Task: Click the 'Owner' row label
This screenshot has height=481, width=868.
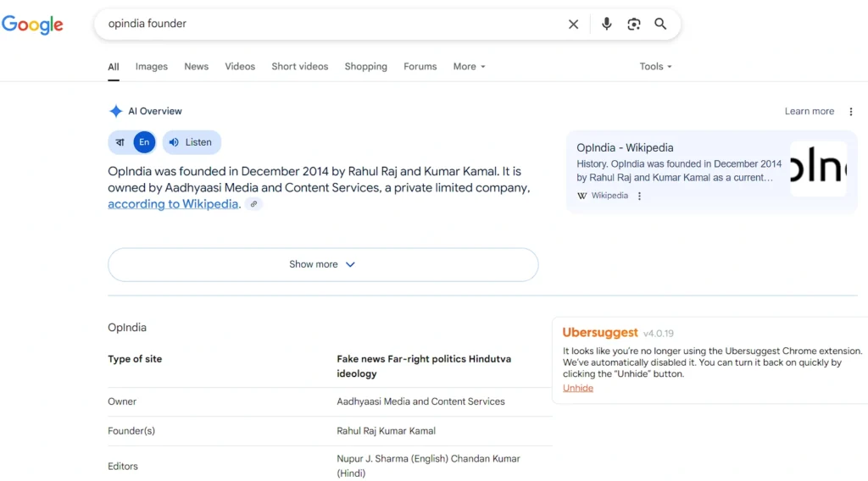Action: 122,401
